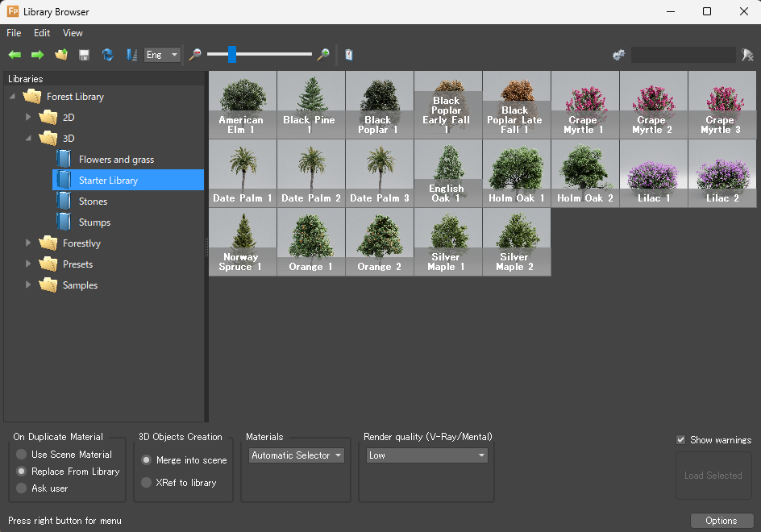The height and width of the screenshot is (532, 761).
Task: Click the back navigation green arrow
Action: click(15, 55)
